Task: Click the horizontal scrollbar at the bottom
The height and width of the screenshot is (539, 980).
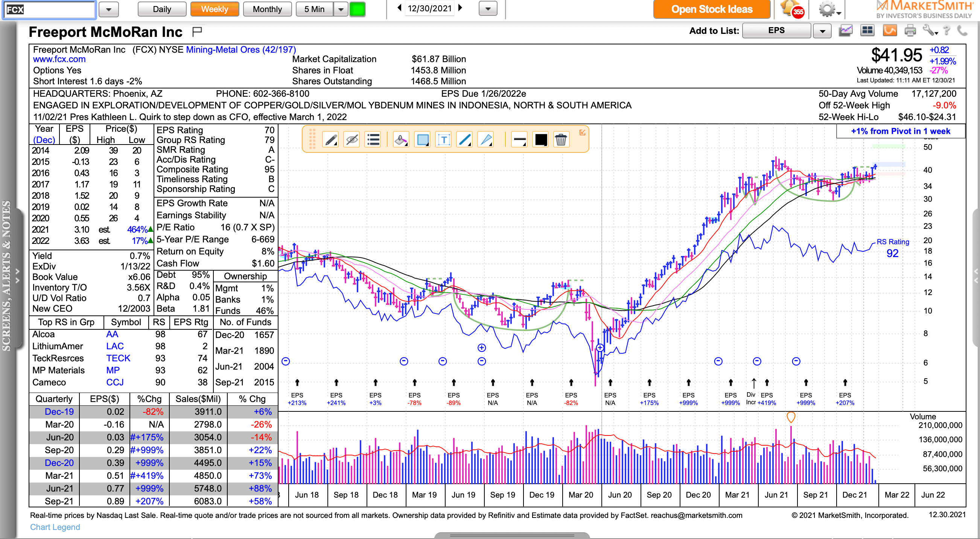Action: [x=512, y=536]
